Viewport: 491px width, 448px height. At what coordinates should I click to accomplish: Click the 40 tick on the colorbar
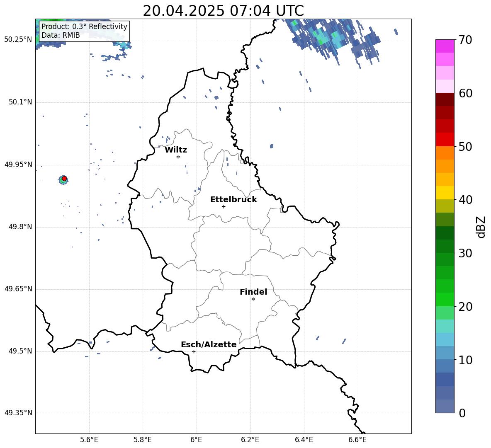click(x=465, y=200)
